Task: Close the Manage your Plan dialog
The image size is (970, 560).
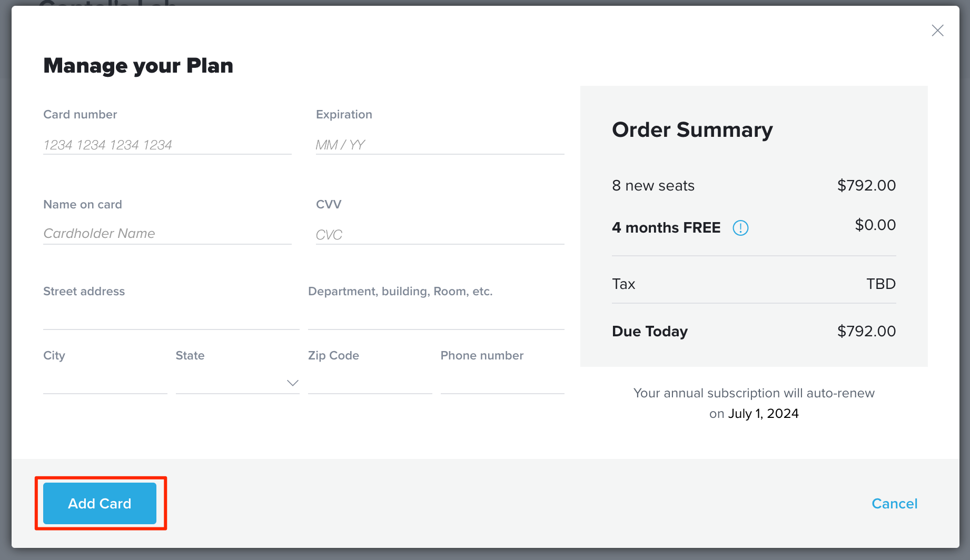Action: 937,31
